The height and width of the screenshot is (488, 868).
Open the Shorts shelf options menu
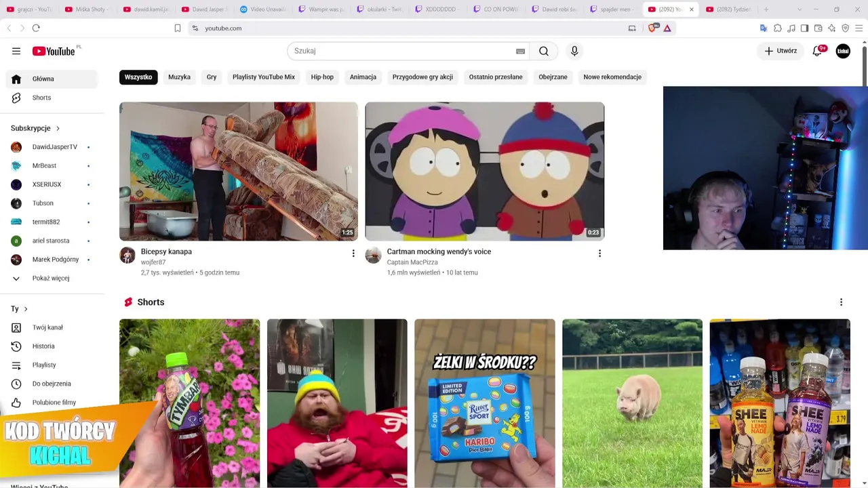coord(841,302)
